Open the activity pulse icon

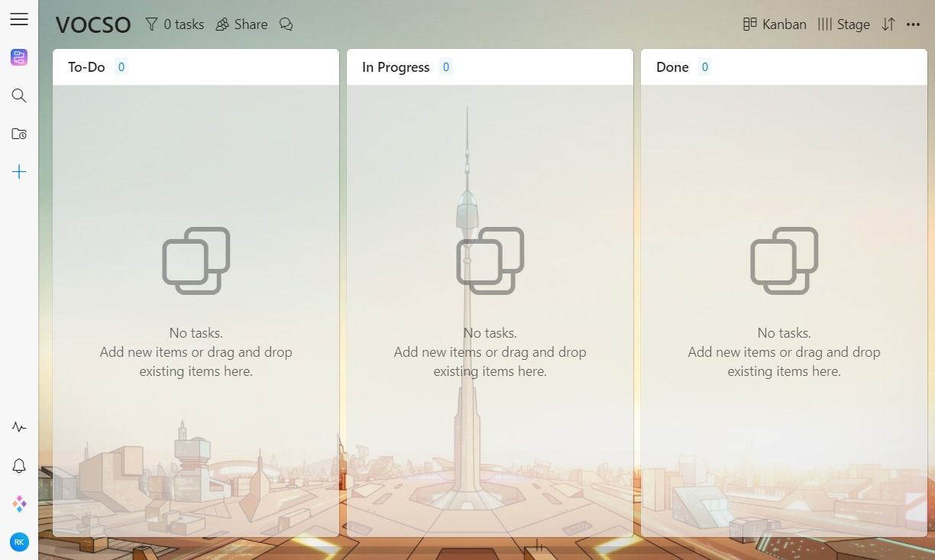(19, 427)
